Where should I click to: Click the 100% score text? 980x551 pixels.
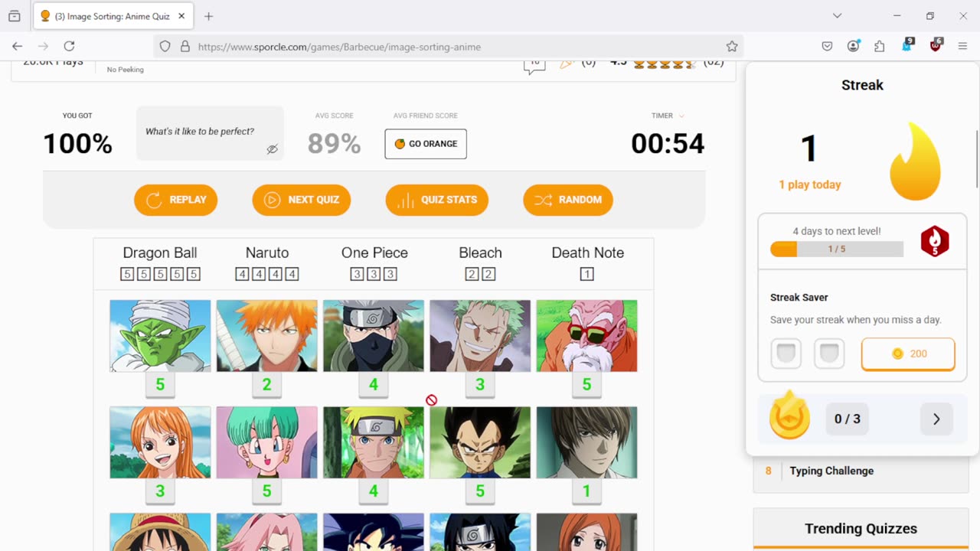77,144
